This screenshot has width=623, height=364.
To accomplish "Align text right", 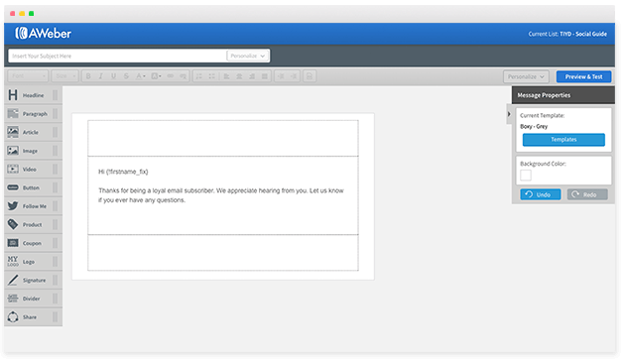I will pyautogui.click(x=252, y=76).
